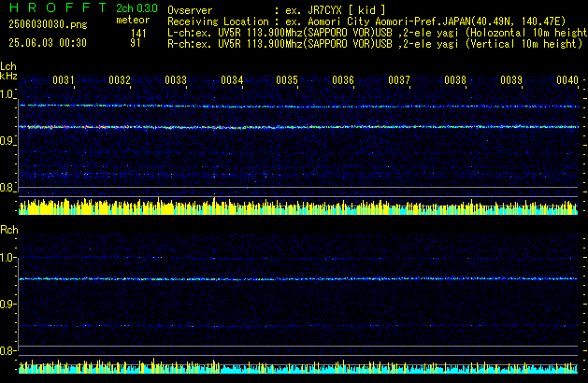Click the kHz unit label

point(8,76)
